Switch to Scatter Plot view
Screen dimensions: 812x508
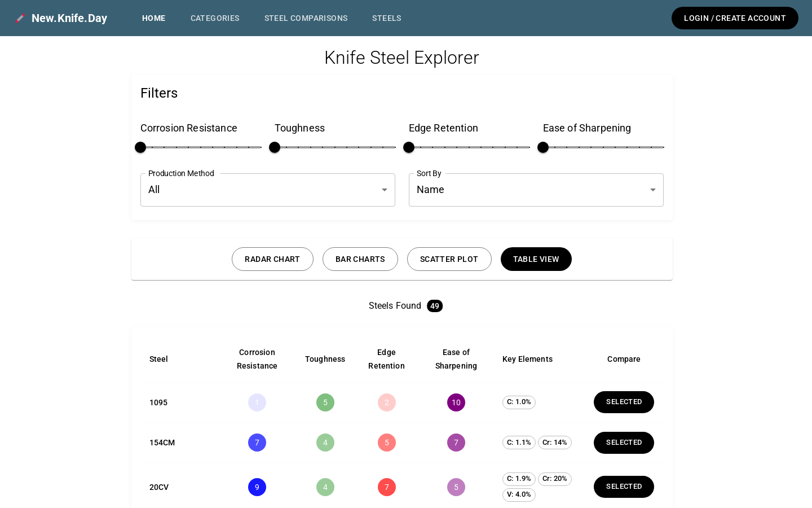(x=449, y=259)
